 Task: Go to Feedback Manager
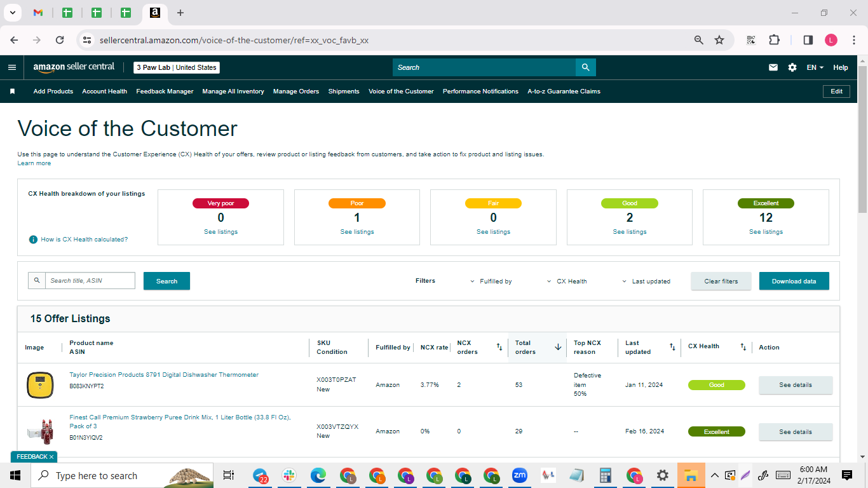(x=165, y=91)
